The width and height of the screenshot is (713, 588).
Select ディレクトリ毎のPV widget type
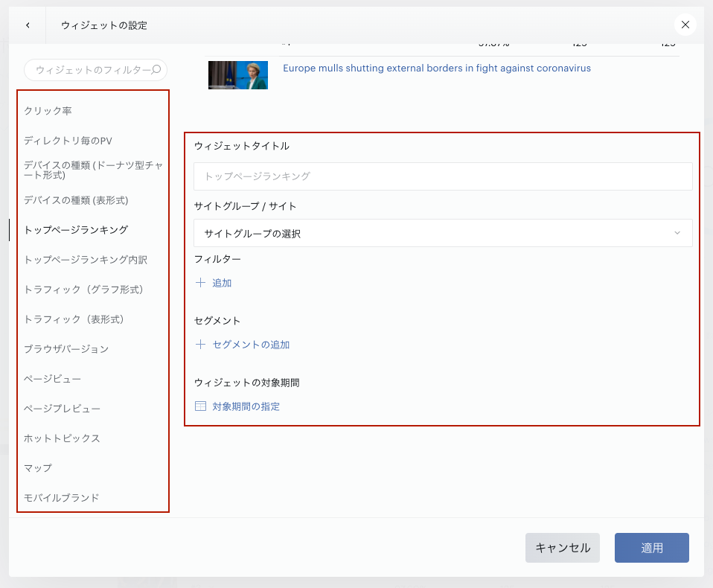click(x=68, y=141)
